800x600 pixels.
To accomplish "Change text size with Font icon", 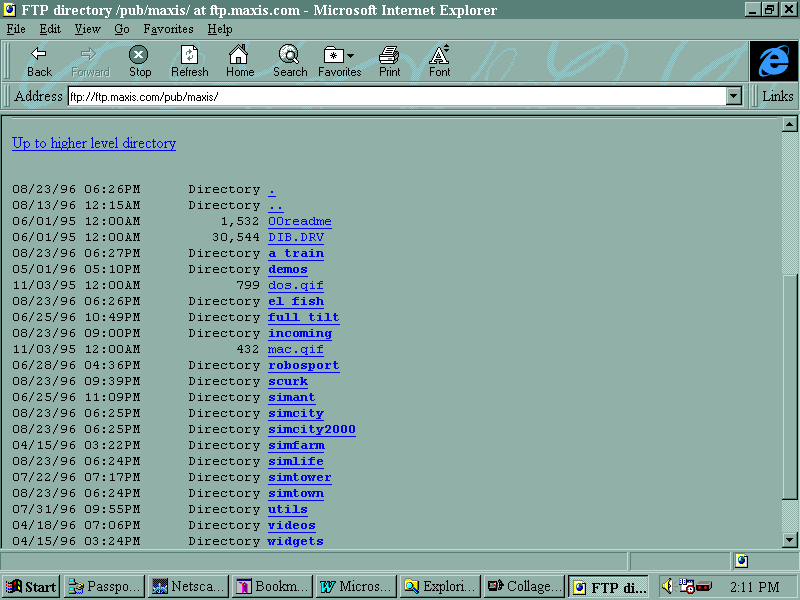I will click(439, 61).
